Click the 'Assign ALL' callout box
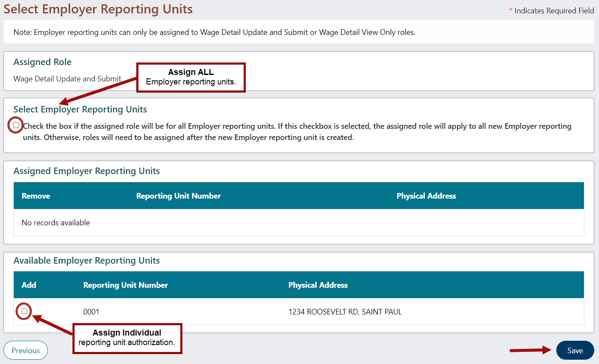The image size is (599, 364). pyautogui.click(x=191, y=77)
